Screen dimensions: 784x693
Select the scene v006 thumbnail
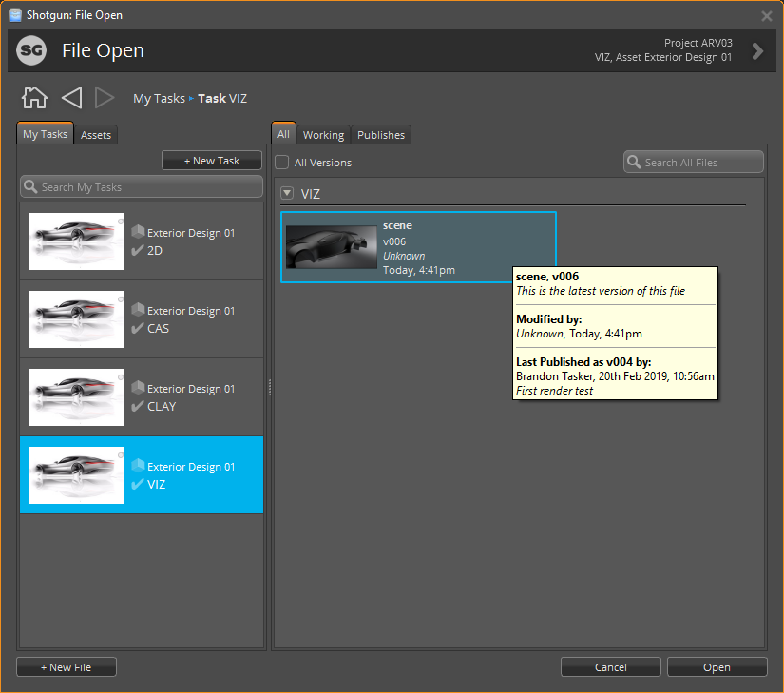click(331, 245)
